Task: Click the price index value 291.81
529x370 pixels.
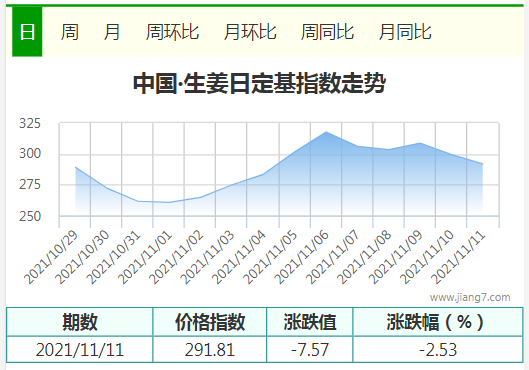Action: coord(210,349)
